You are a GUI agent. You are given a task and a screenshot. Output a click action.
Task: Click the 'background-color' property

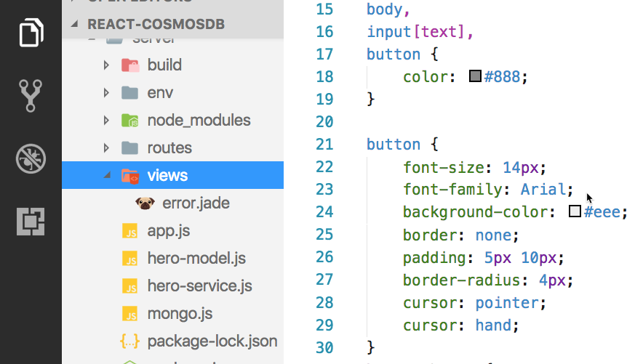475,212
